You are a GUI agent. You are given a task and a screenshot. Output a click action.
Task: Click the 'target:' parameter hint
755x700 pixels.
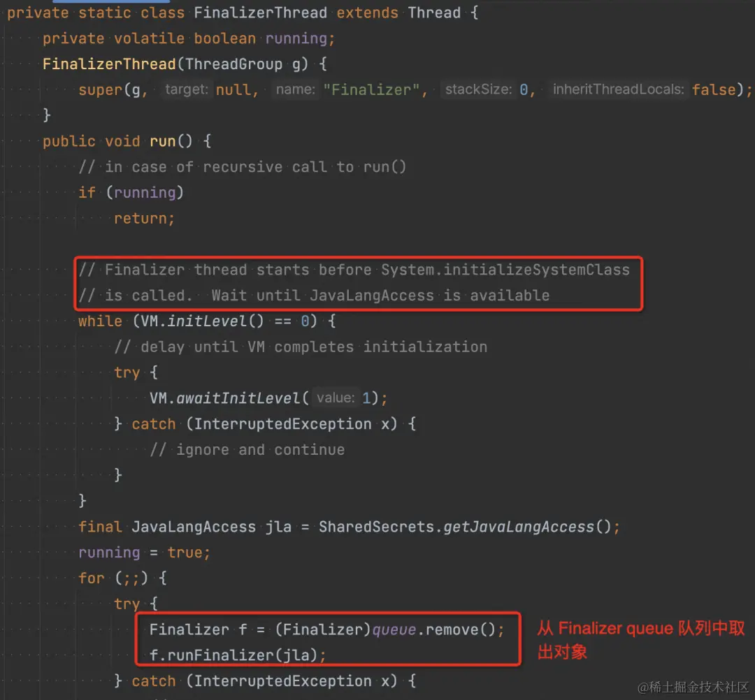(187, 89)
